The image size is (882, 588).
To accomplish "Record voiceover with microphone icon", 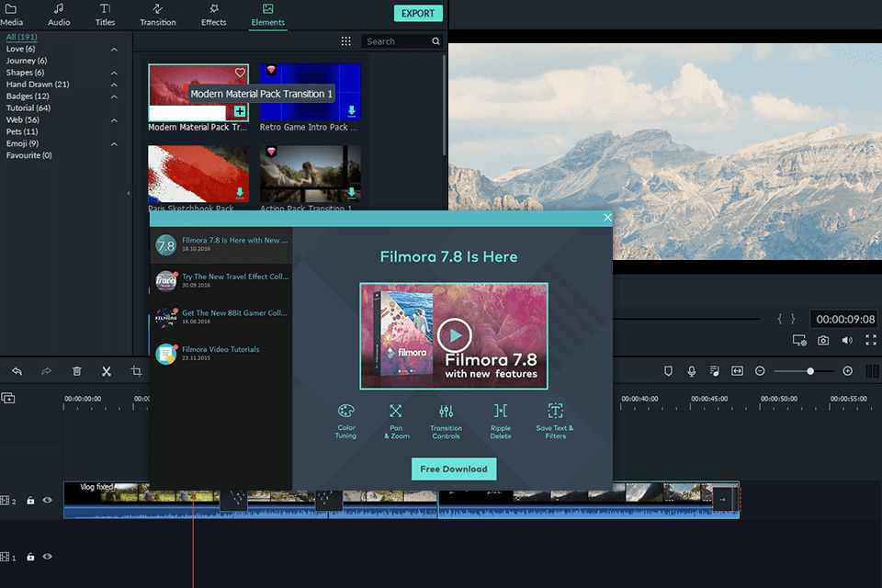I will 692,371.
